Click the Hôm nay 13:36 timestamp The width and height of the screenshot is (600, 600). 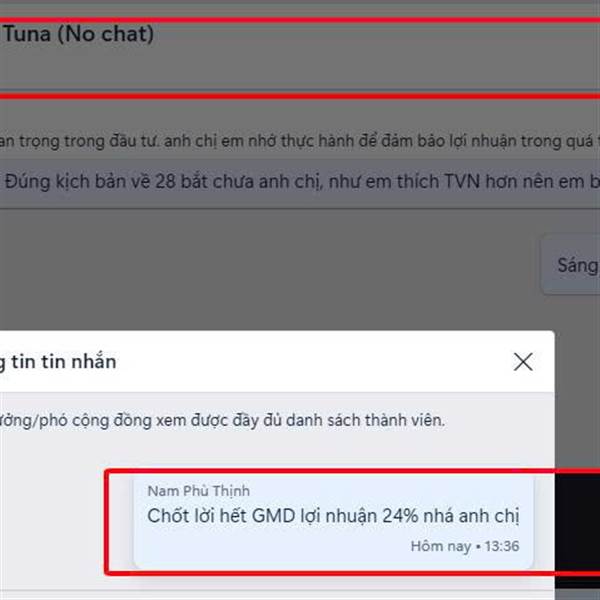click(465, 546)
